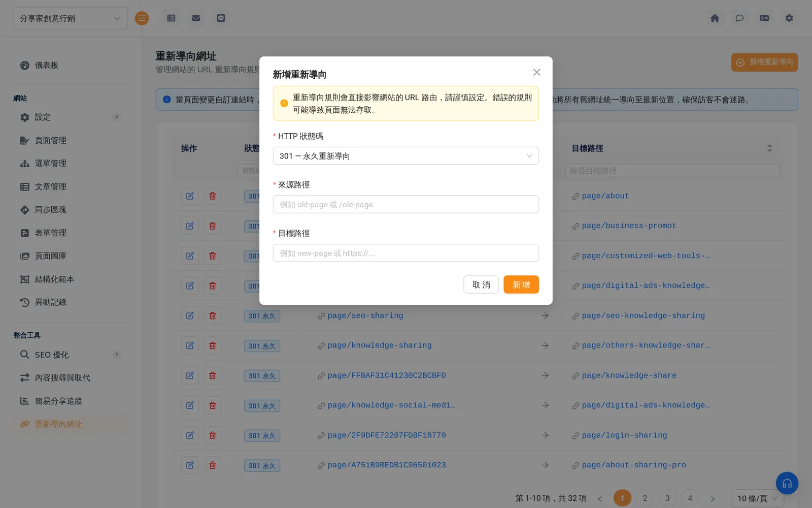Go to home via the house icon
Viewport: 812px width, 508px height.
point(715,18)
